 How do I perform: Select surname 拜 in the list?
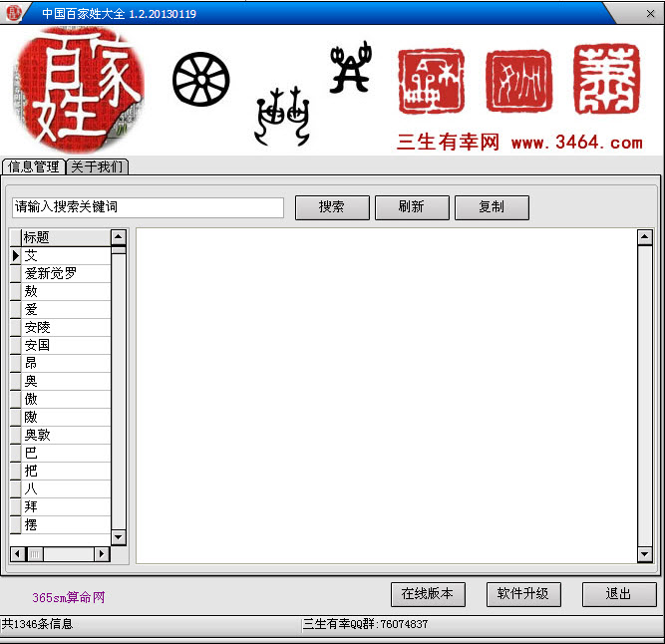tap(66, 506)
